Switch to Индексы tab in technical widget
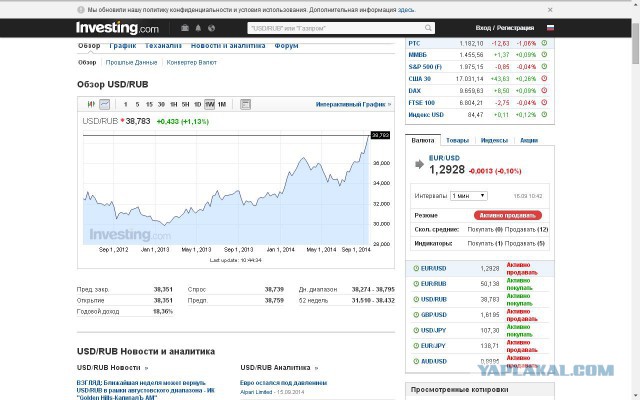This screenshot has height=400, width=640. pyautogui.click(x=494, y=140)
